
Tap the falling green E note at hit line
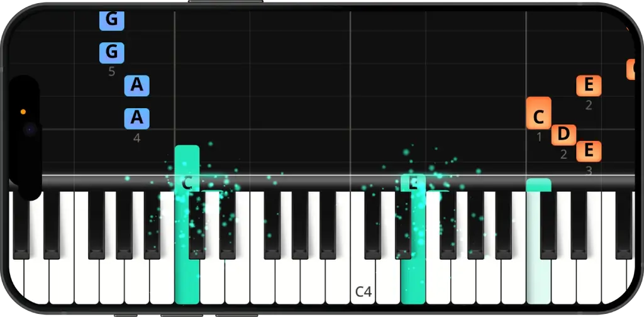pos(413,183)
